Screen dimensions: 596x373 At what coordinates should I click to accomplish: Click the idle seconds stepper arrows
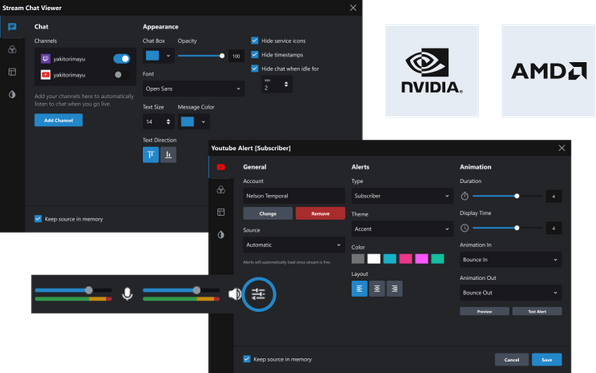click(x=286, y=84)
